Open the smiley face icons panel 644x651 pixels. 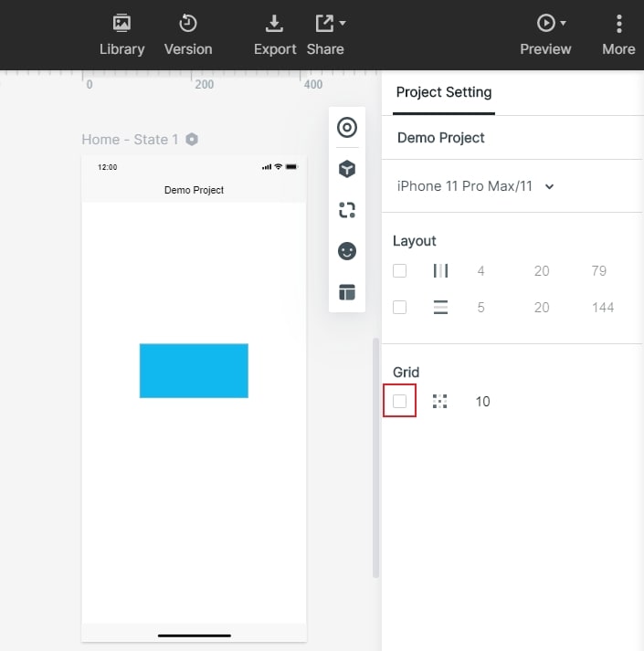point(347,251)
